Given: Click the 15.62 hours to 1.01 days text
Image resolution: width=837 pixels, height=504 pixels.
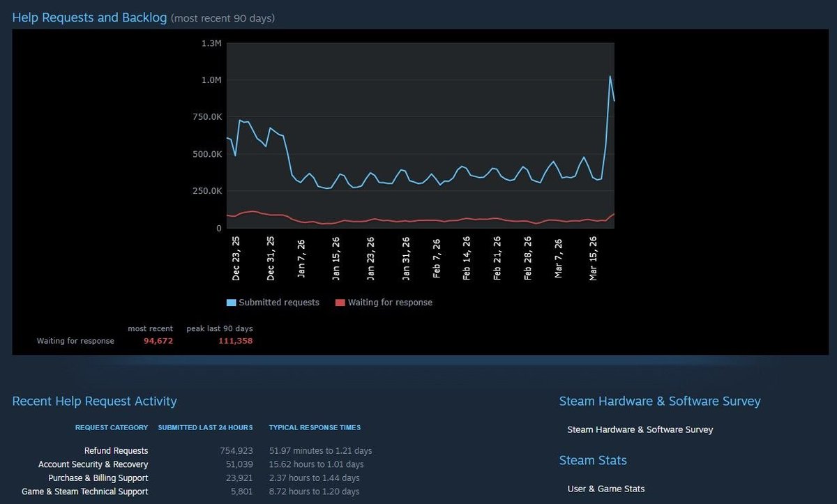Looking at the screenshot, I should click(317, 464).
